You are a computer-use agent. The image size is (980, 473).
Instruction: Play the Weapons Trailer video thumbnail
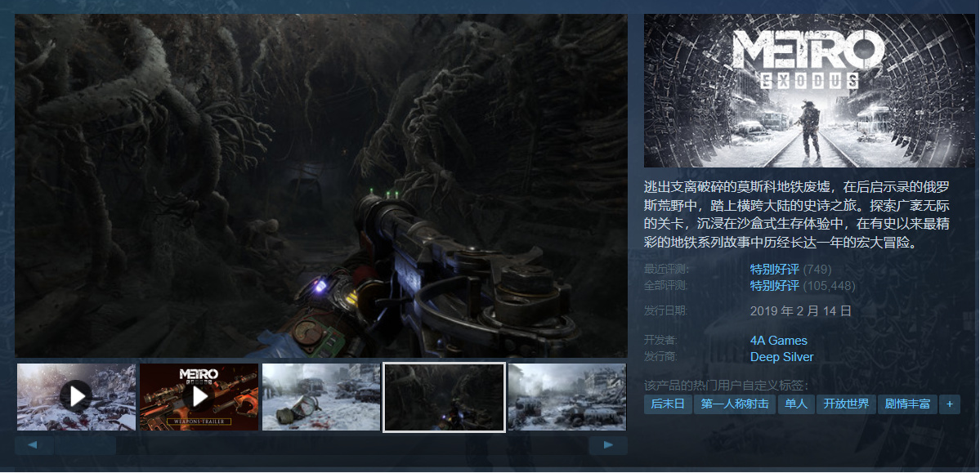199,397
